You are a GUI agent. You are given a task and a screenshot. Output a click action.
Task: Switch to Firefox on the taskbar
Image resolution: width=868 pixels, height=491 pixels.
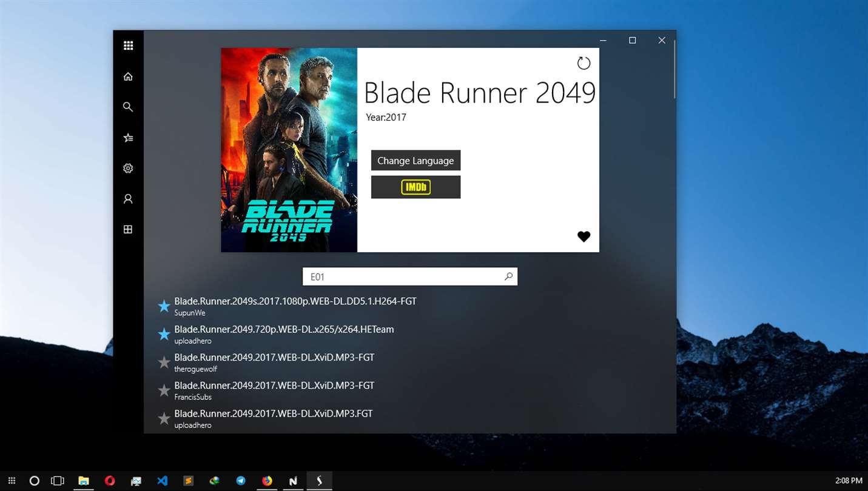tap(267, 481)
